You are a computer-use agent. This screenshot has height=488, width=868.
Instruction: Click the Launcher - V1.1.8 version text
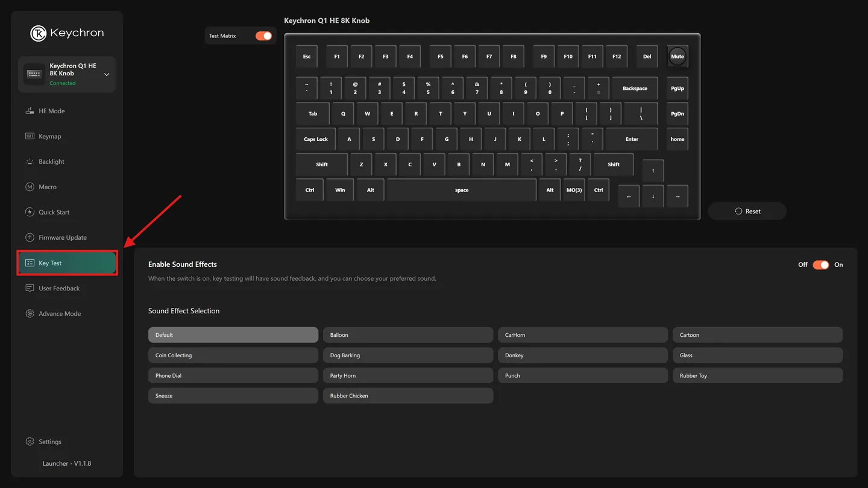[x=67, y=463]
